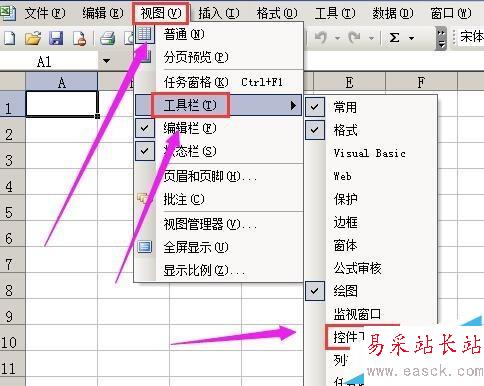This screenshot has width=484, height=386.
Task: Choose 全屏显示(U) full screen
Action: [219, 247]
